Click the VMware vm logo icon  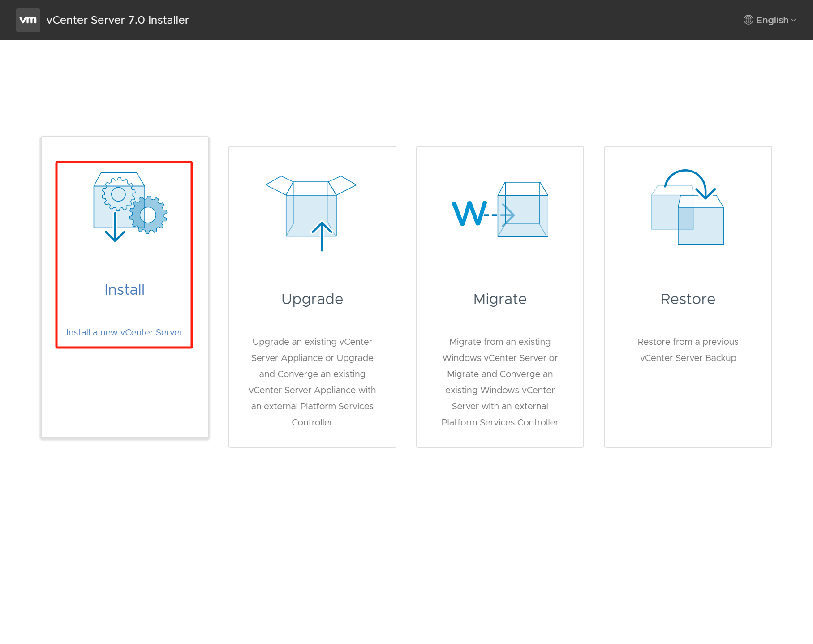point(28,20)
